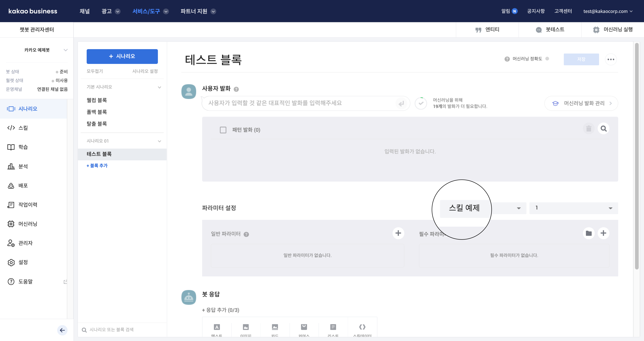Click the blue + 시나리오 button
Screen dimensions: 644x341
point(122,56)
